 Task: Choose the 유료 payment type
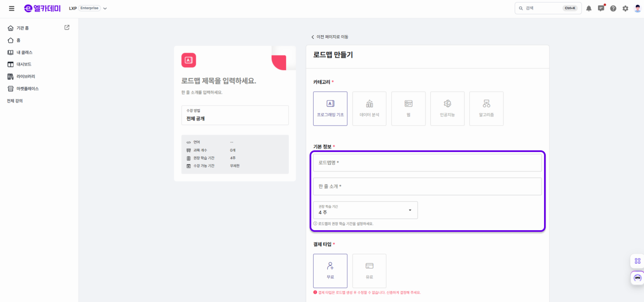[369, 270]
